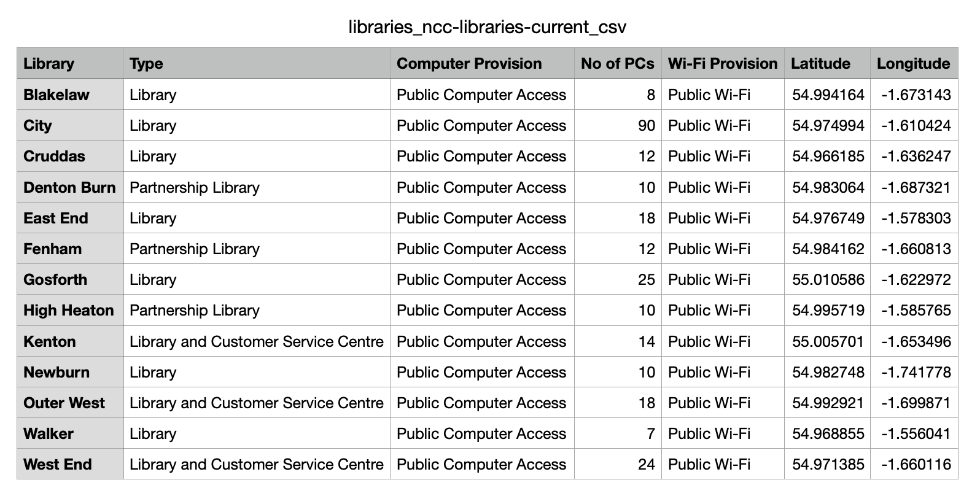Click High Heaton's longitude -1.585765

pyautogui.click(x=914, y=310)
